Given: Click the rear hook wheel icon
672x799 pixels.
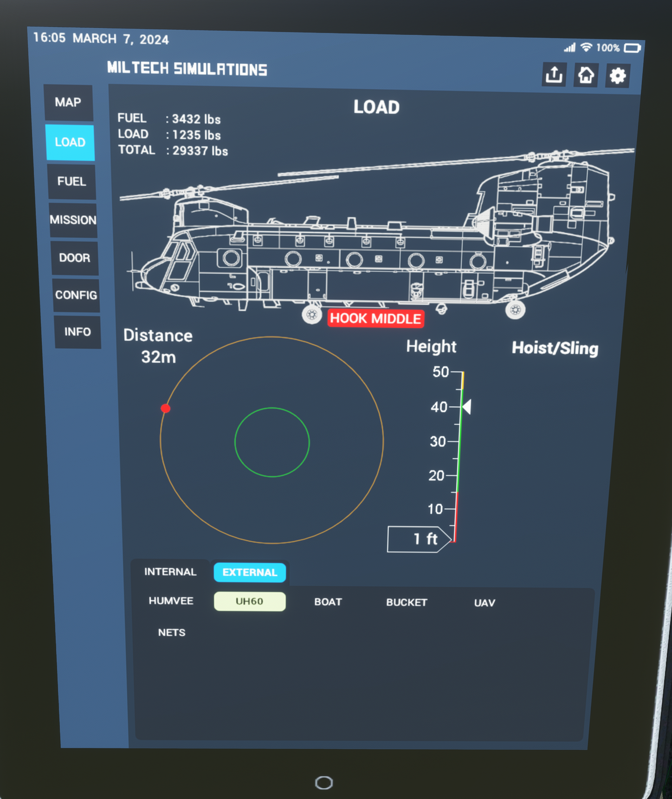Looking at the screenshot, I should pos(515,310).
